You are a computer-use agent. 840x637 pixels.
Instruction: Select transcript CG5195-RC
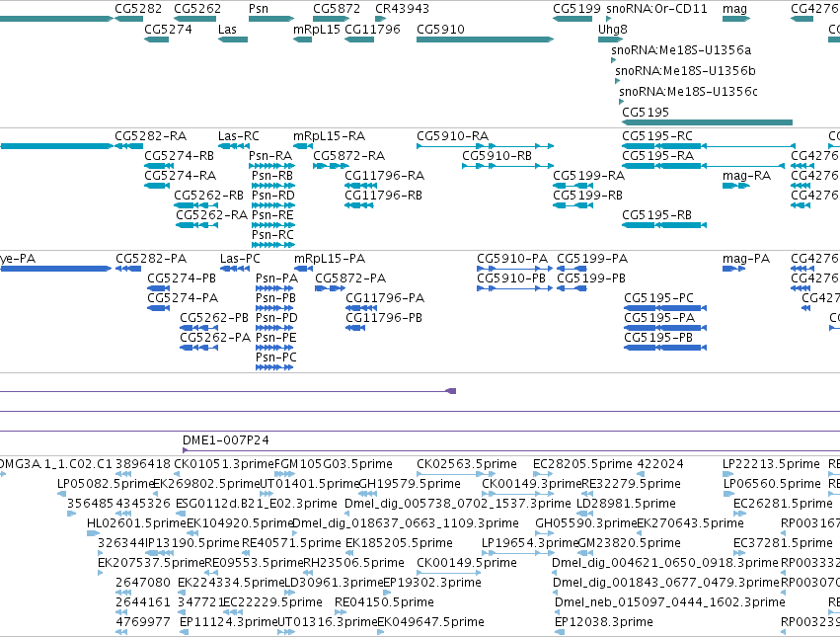(708, 146)
